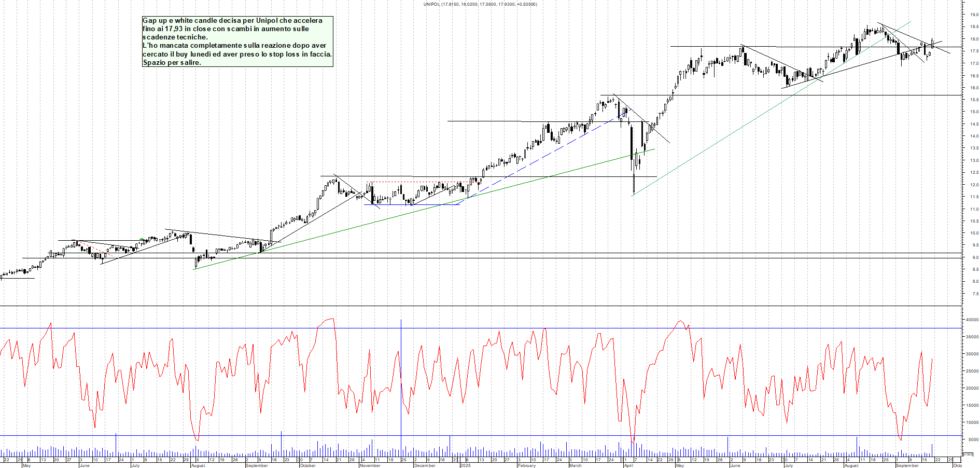Click the annotation line 'Spazio per salire.'
This screenshot has width=980, height=468.
172,63
